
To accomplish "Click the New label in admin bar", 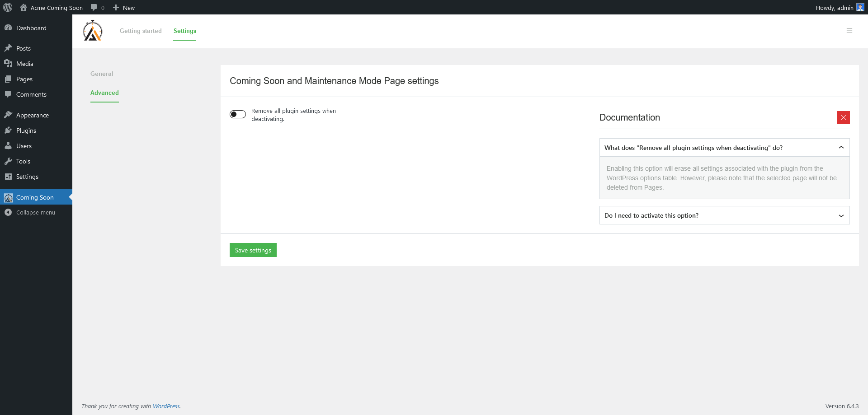I will point(129,8).
